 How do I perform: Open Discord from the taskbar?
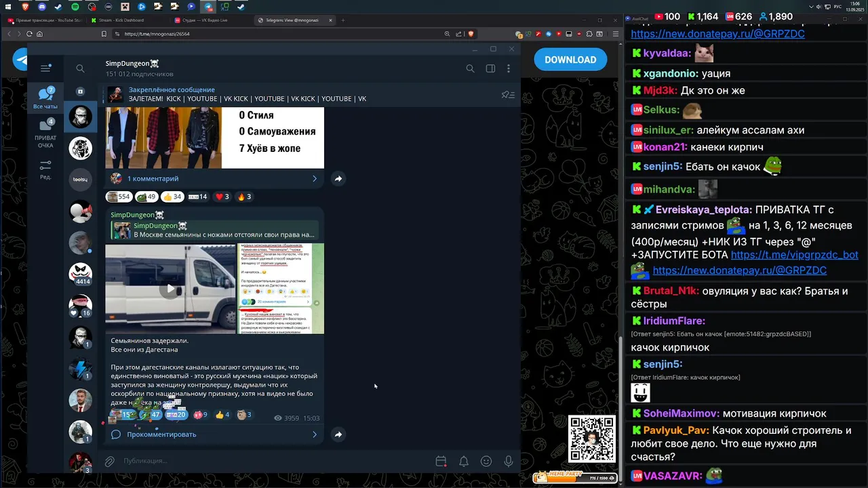click(x=42, y=7)
